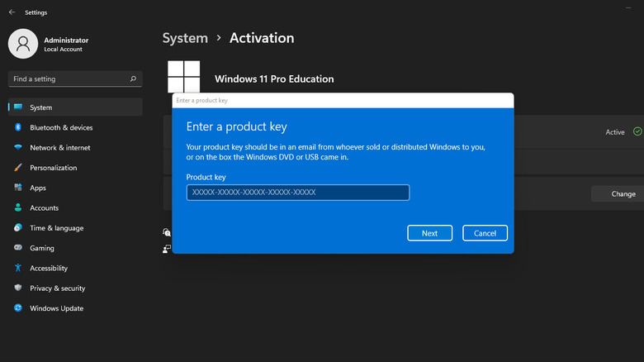The width and height of the screenshot is (644, 362).
Task: Open Time & language settings
Action: [57, 228]
